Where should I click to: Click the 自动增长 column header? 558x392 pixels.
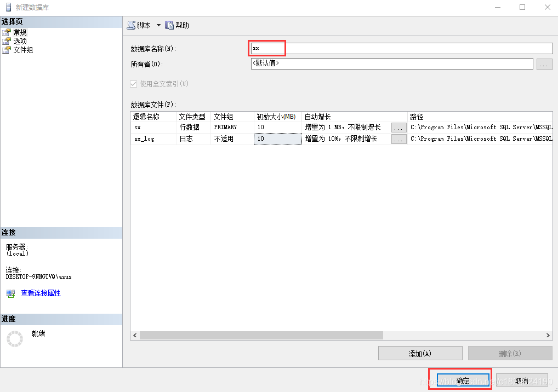[x=355, y=117]
